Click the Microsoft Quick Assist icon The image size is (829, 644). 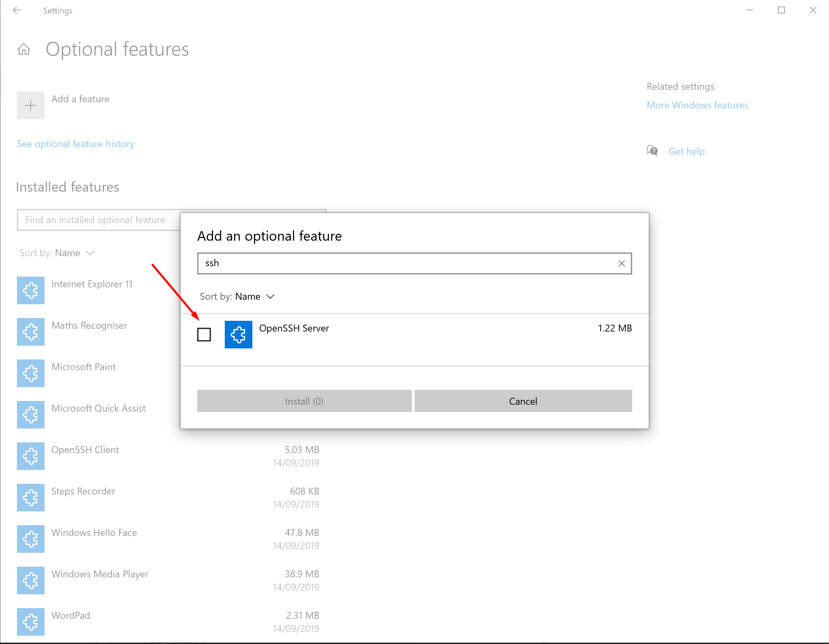coord(30,414)
